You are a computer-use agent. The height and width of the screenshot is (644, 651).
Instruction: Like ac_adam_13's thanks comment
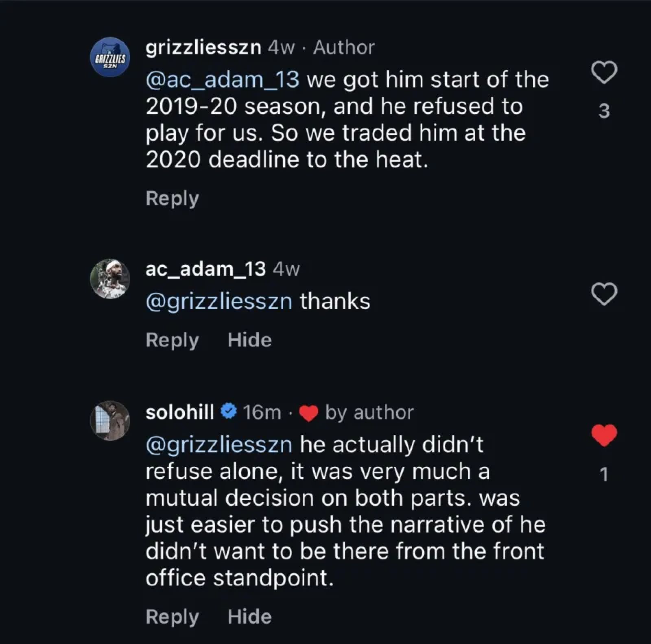point(604,294)
